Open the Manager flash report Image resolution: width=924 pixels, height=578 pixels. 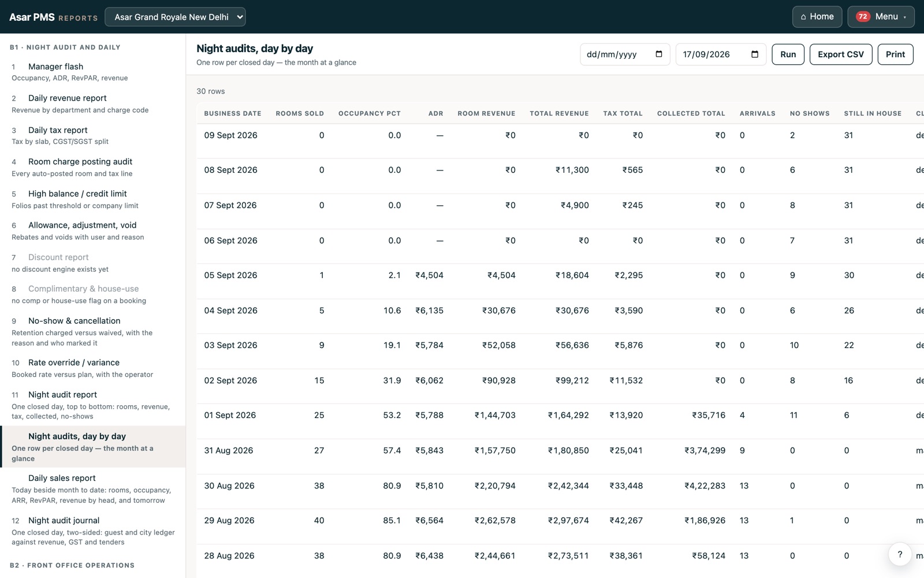(92, 72)
